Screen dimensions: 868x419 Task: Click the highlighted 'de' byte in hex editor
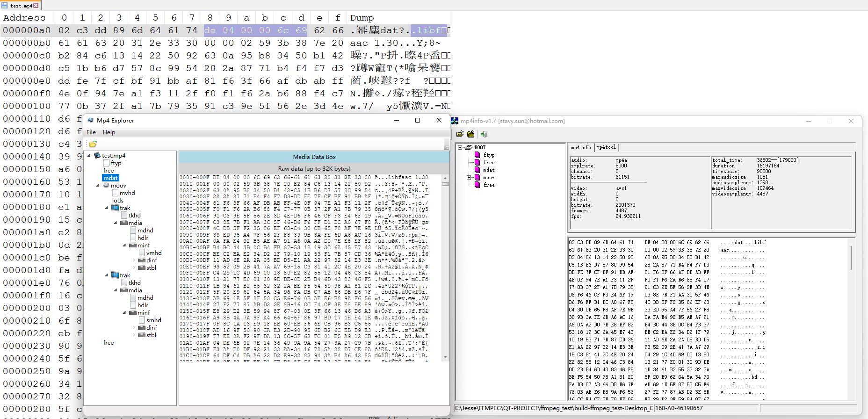(210, 30)
